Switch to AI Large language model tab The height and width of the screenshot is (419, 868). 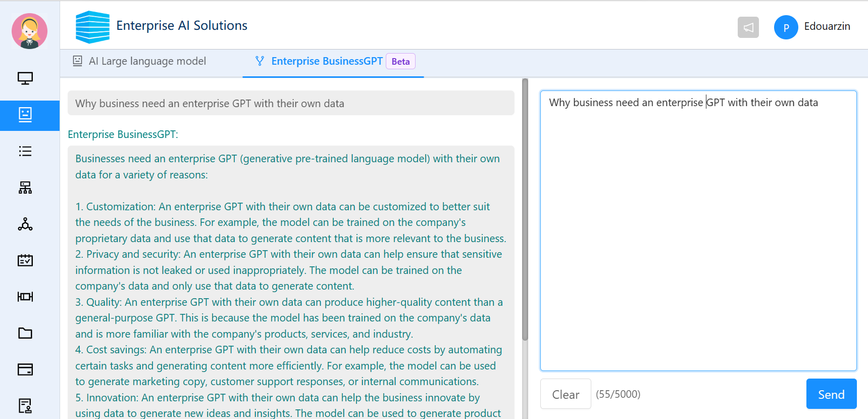(x=147, y=62)
